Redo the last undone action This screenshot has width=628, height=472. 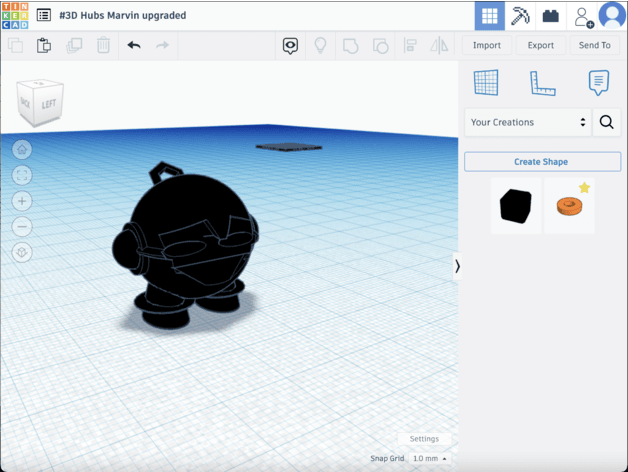pos(162,45)
